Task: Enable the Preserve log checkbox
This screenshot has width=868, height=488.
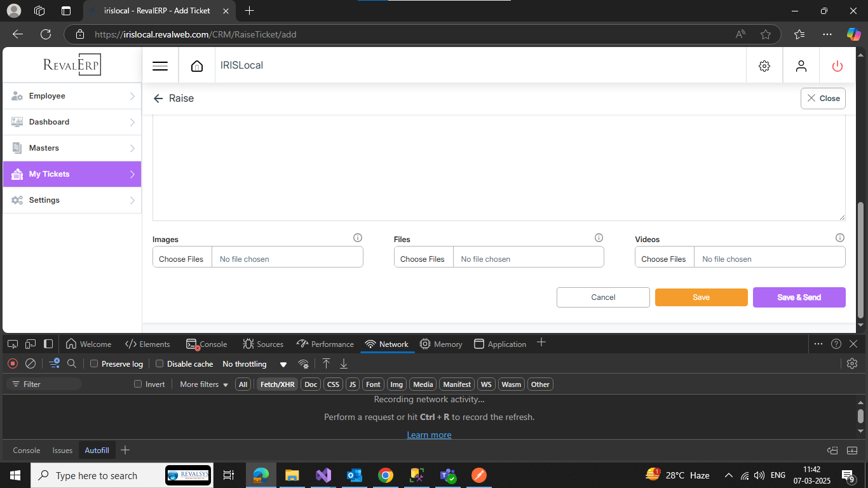Action: [x=94, y=364]
